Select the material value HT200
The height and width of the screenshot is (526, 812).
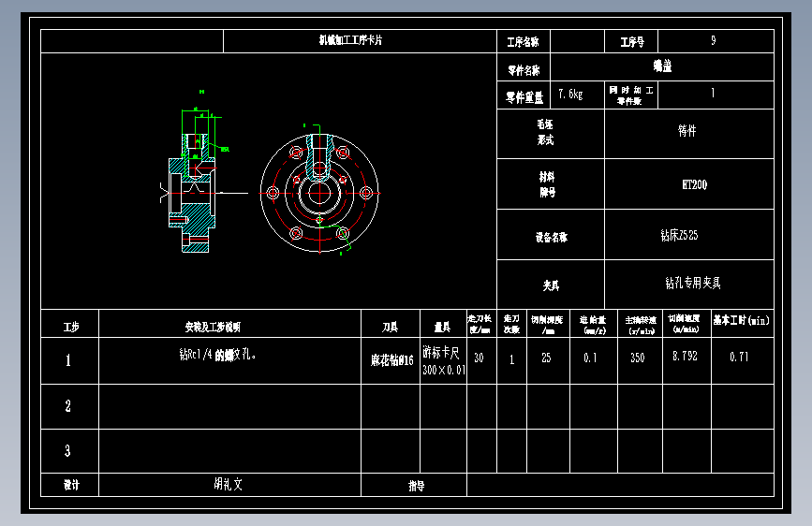tap(694, 184)
